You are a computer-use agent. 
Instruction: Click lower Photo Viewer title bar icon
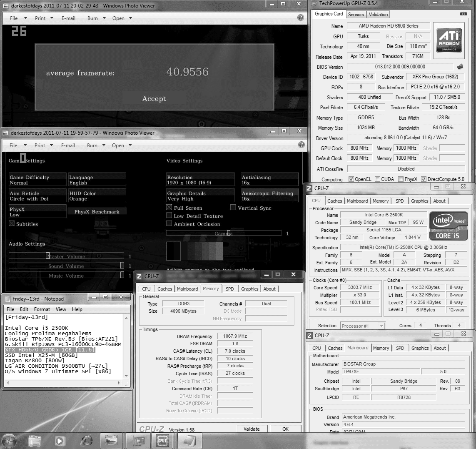[5, 133]
